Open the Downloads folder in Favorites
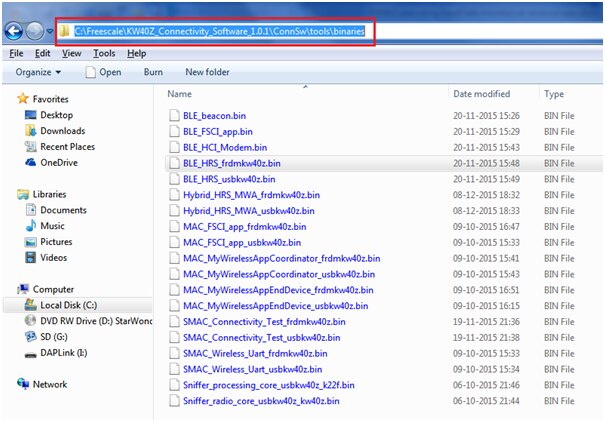This screenshot has width=605, height=422. coord(62,131)
